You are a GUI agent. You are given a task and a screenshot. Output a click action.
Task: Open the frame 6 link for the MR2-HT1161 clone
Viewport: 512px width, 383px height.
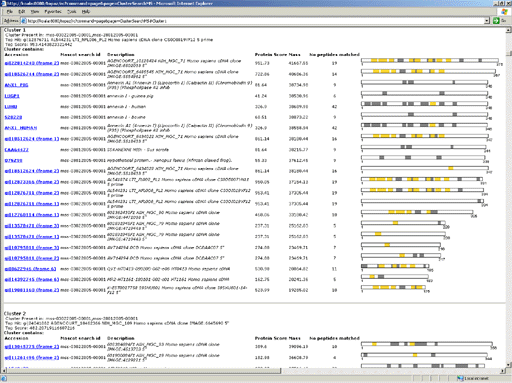tap(32, 279)
